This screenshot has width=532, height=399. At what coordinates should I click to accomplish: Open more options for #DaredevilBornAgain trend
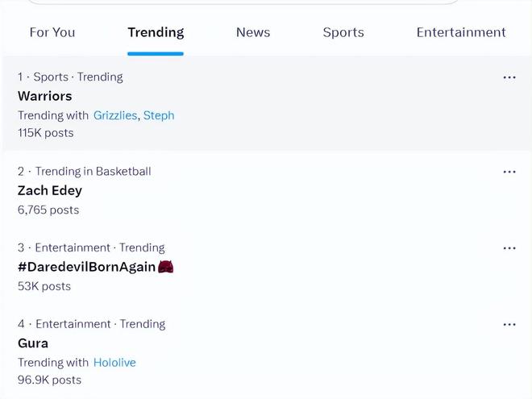point(509,248)
